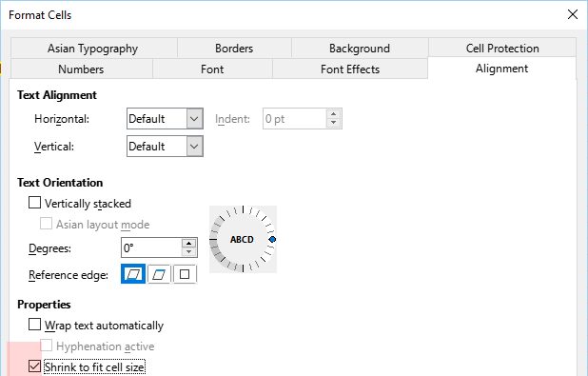Select the Alignment tab

pos(501,69)
